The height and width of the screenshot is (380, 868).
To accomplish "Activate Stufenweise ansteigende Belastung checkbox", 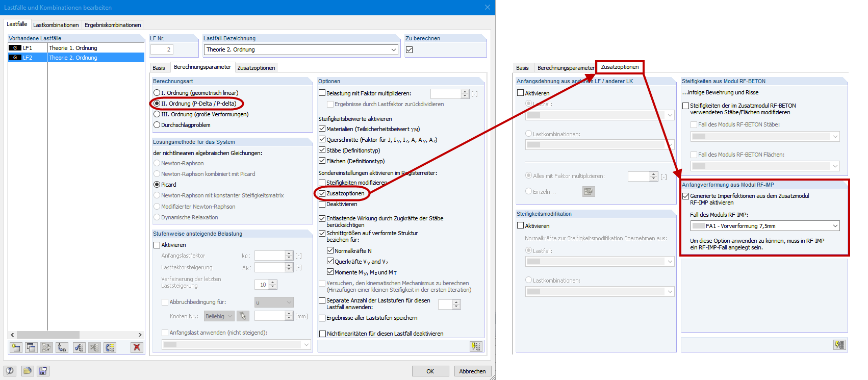I will [157, 245].
